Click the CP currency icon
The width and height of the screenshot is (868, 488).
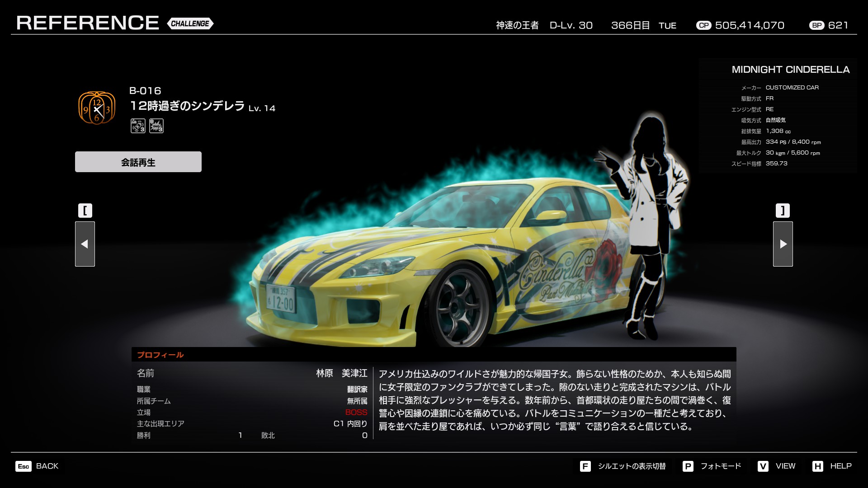pyautogui.click(x=703, y=25)
